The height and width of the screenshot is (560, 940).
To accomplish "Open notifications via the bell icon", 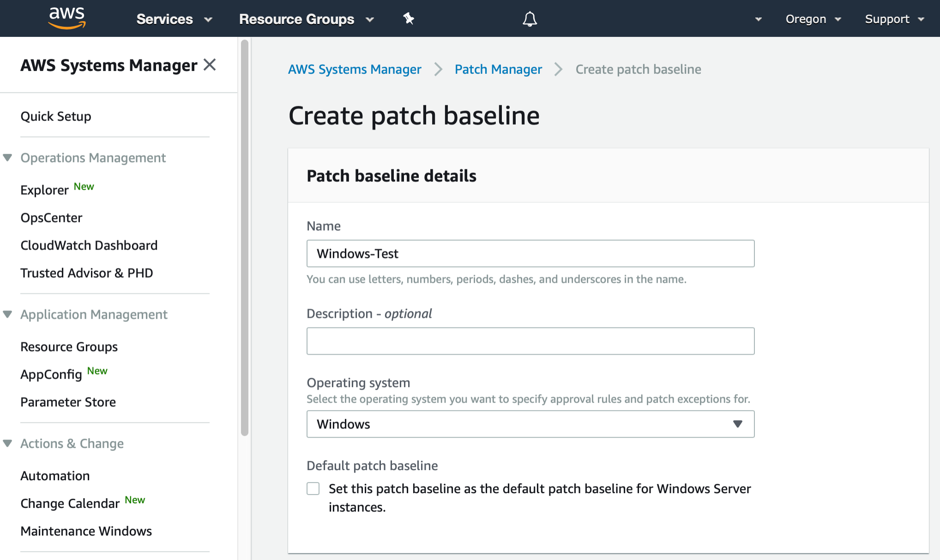I will (x=530, y=18).
